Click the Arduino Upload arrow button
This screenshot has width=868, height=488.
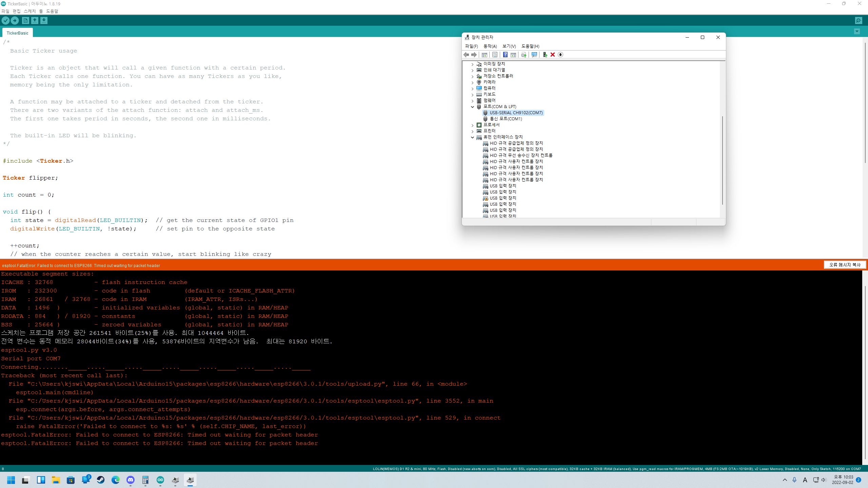tap(15, 21)
